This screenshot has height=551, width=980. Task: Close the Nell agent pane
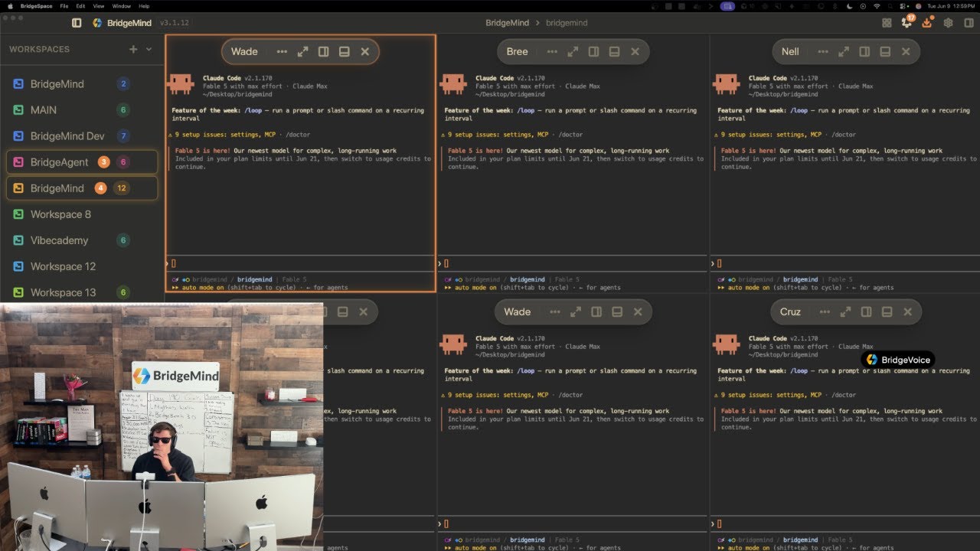[906, 51]
